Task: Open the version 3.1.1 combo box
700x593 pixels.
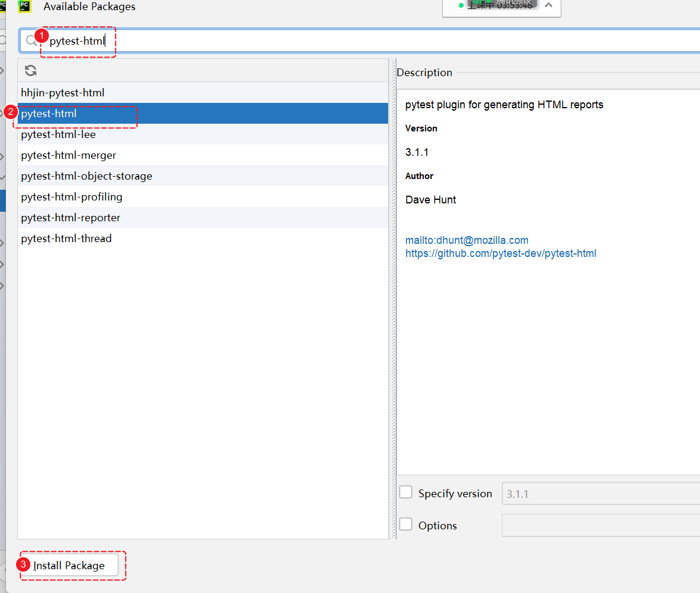Action: tap(601, 494)
